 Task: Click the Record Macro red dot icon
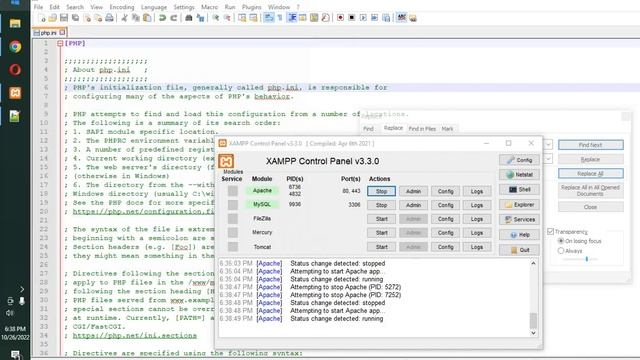(340, 18)
